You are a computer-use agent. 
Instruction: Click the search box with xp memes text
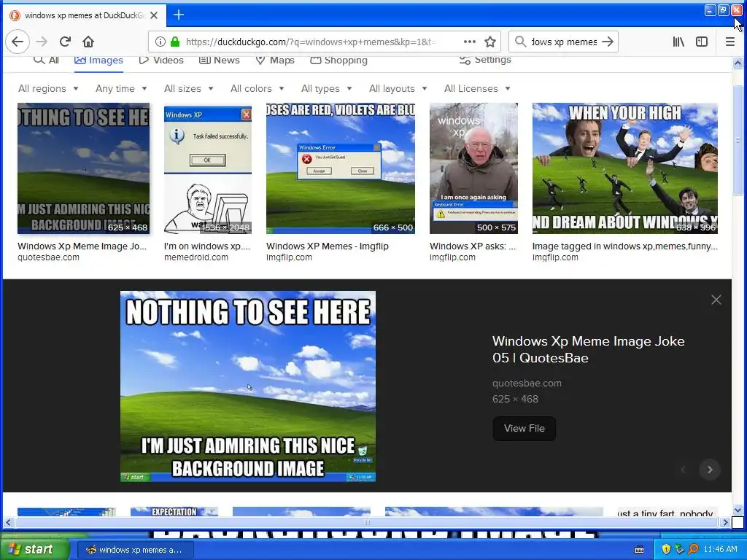pyautogui.click(x=564, y=42)
